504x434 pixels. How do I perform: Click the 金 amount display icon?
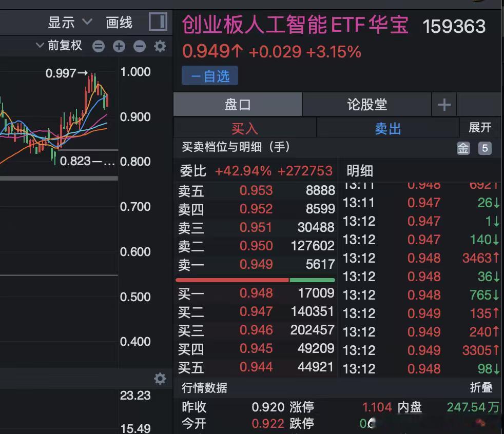(463, 148)
